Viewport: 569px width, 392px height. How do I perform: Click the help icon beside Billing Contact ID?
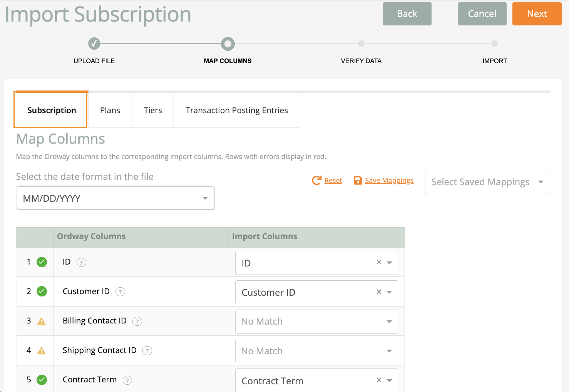(x=137, y=321)
